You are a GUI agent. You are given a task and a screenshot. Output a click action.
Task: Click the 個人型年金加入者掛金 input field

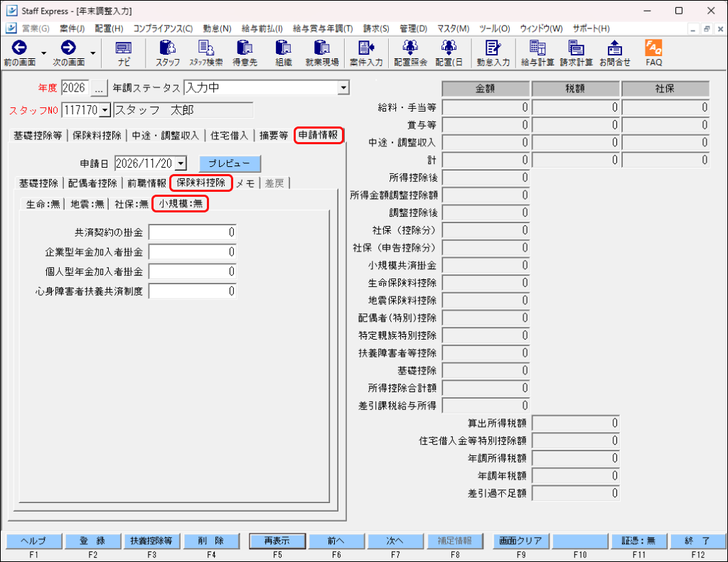coord(193,271)
